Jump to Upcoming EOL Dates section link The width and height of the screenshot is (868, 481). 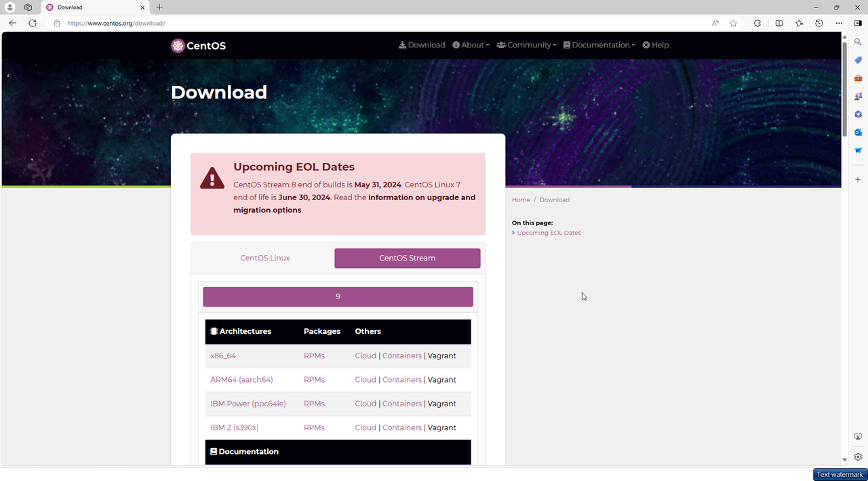coord(549,233)
